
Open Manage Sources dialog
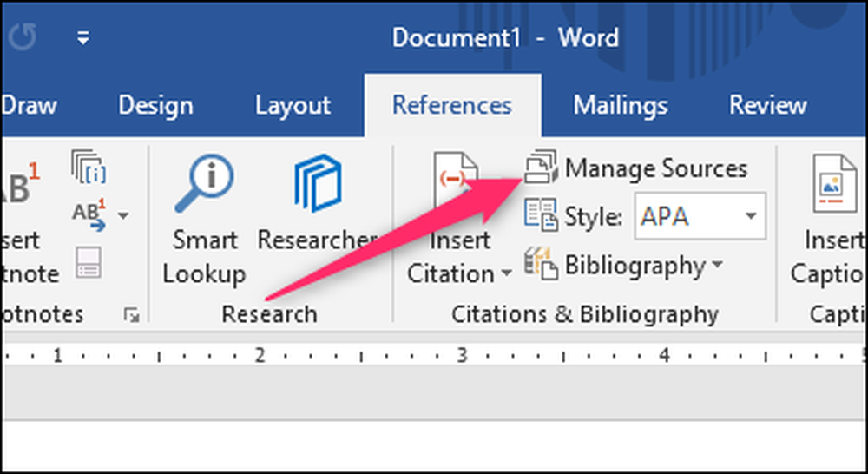(x=635, y=168)
